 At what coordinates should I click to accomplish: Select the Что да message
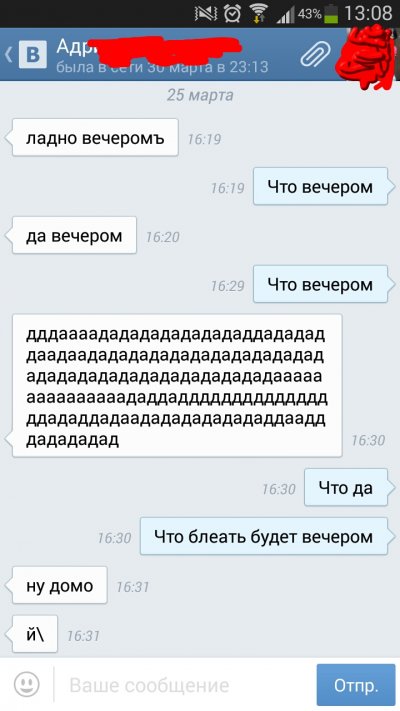point(346,487)
